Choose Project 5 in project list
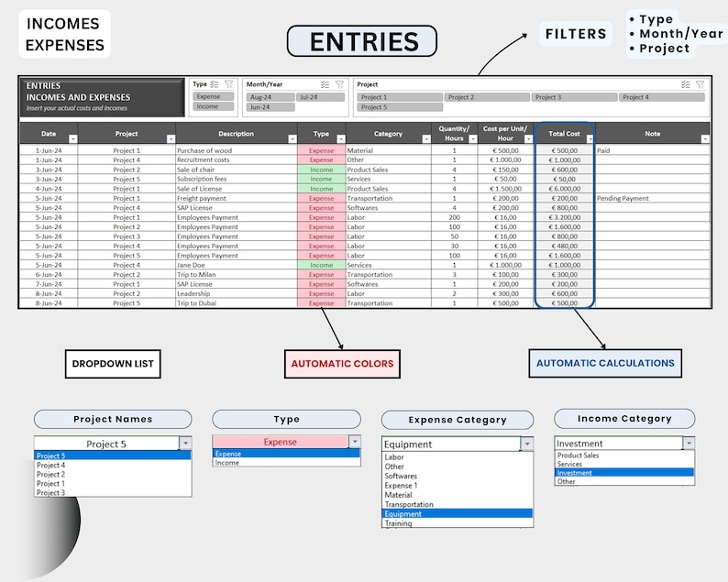This screenshot has height=582, width=728. coord(113,456)
